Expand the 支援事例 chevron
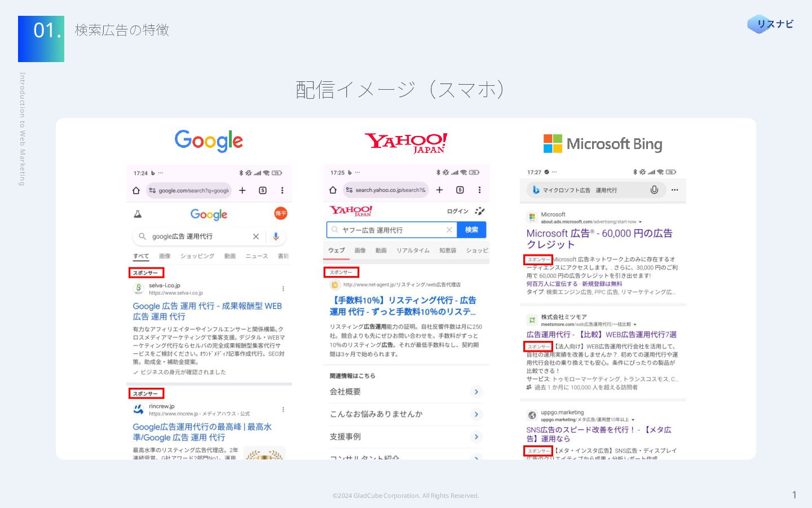Image resolution: width=812 pixels, height=508 pixels. (x=476, y=437)
